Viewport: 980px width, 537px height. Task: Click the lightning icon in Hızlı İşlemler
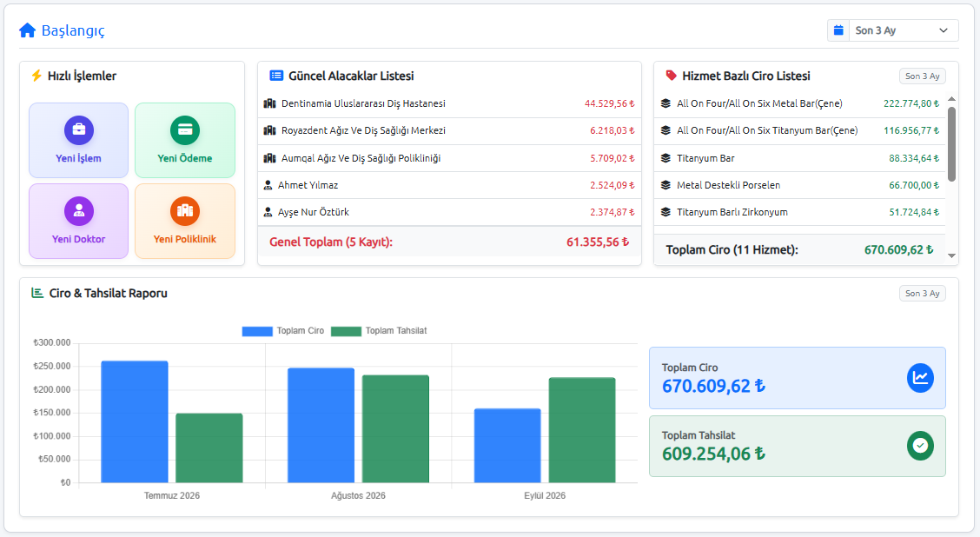pyautogui.click(x=36, y=76)
